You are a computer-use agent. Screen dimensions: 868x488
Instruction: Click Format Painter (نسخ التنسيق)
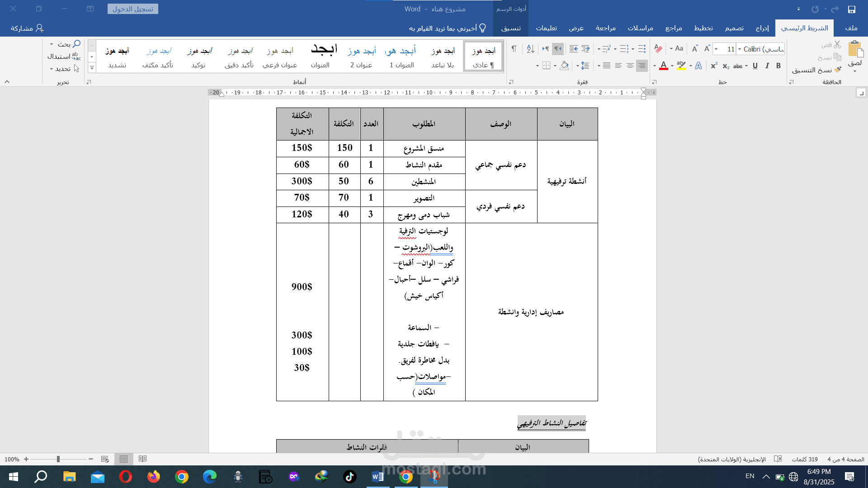coord(816,70)
